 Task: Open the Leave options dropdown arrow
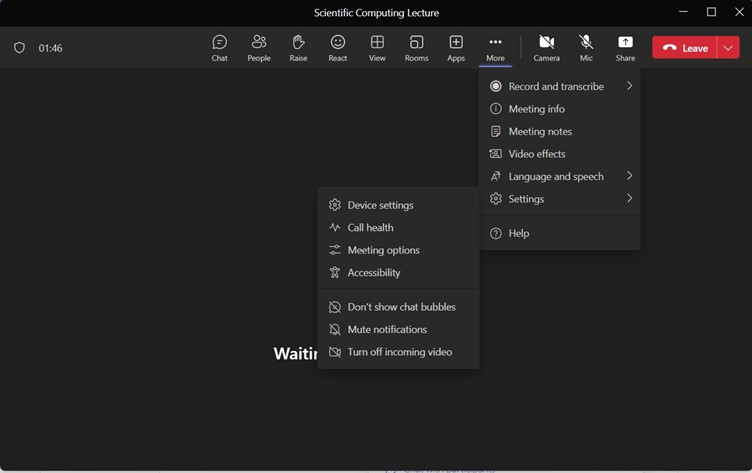728,48
